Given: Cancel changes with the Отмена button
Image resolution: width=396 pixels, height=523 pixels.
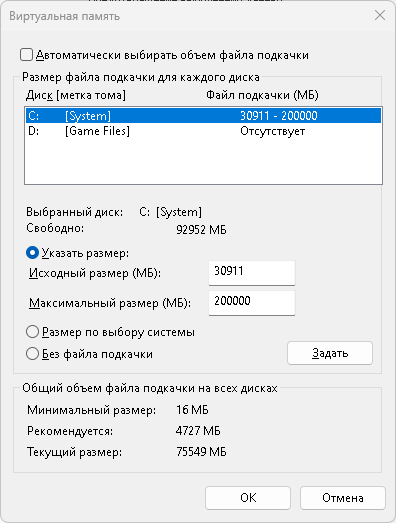Looking at the screenshot, I should coord(343,498).
